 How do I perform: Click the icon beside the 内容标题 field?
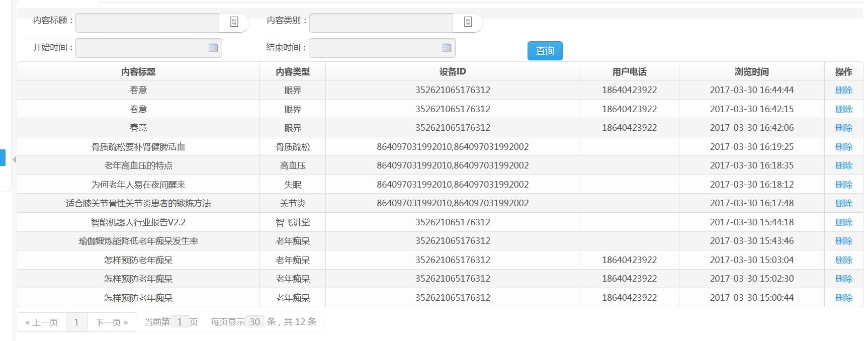tap(234, 22)
